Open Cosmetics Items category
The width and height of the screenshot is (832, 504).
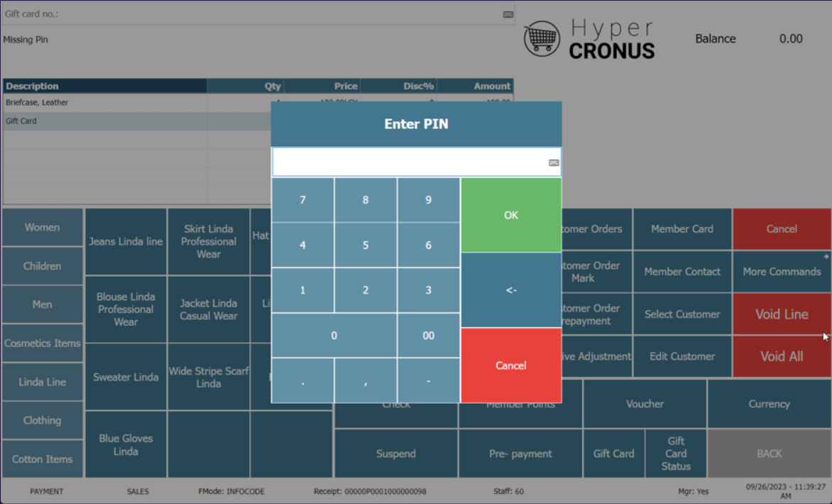tap(43, 344)
